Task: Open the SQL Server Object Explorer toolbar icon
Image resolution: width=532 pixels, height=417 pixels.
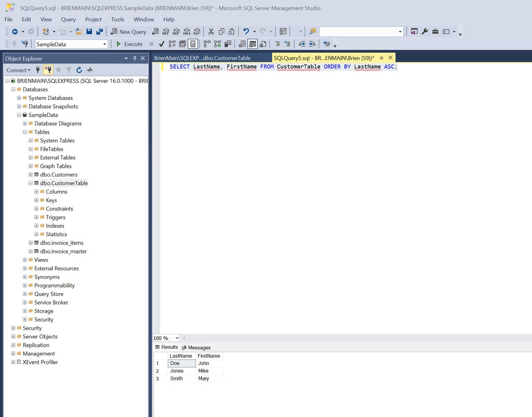Action: tap(414, 31)
